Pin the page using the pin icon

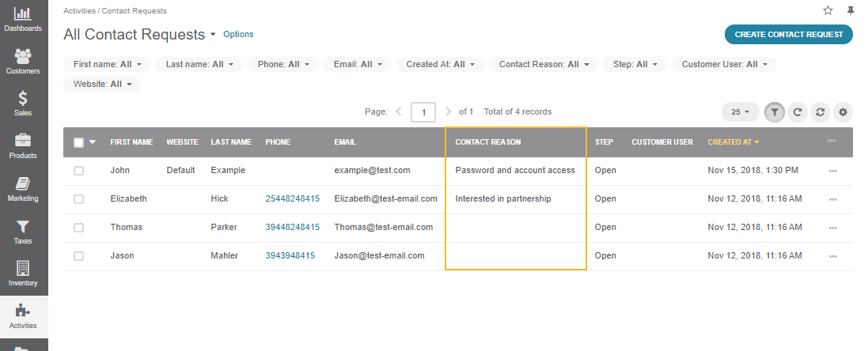(x=851, y=10)
